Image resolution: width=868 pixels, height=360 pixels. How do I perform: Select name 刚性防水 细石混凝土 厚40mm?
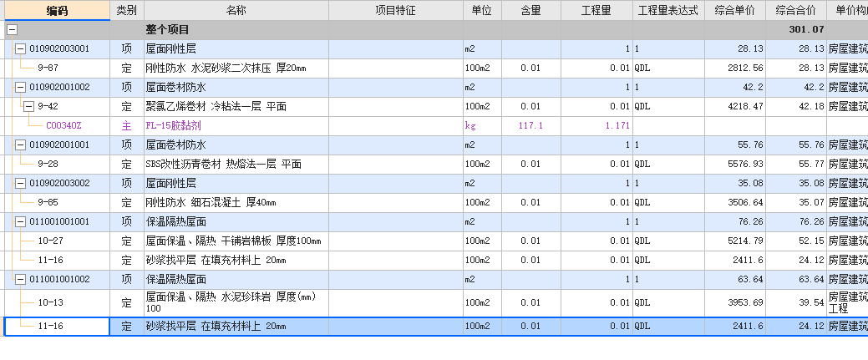coord(236,202)
